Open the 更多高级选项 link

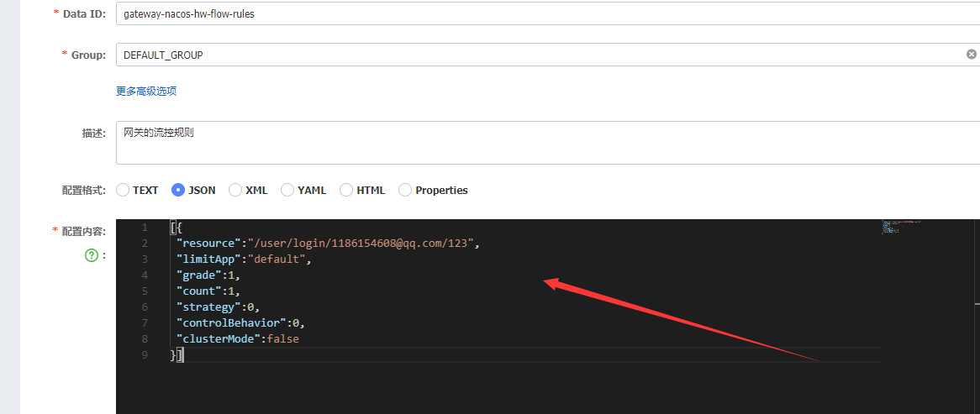(x=146, y=92)
